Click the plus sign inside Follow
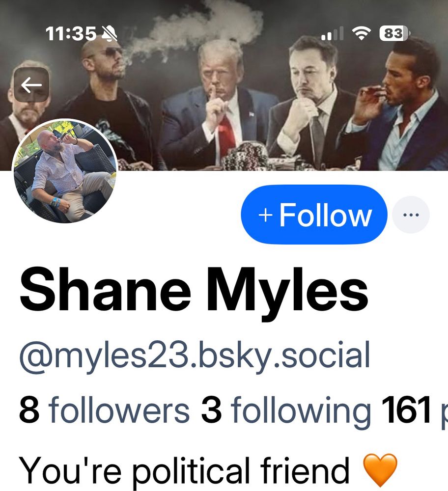This screenshot has height=491, width=448. (265, 216)
